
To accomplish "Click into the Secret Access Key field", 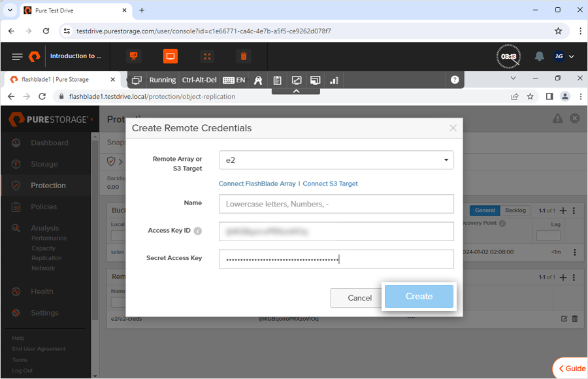I will [x=336, y=259].
